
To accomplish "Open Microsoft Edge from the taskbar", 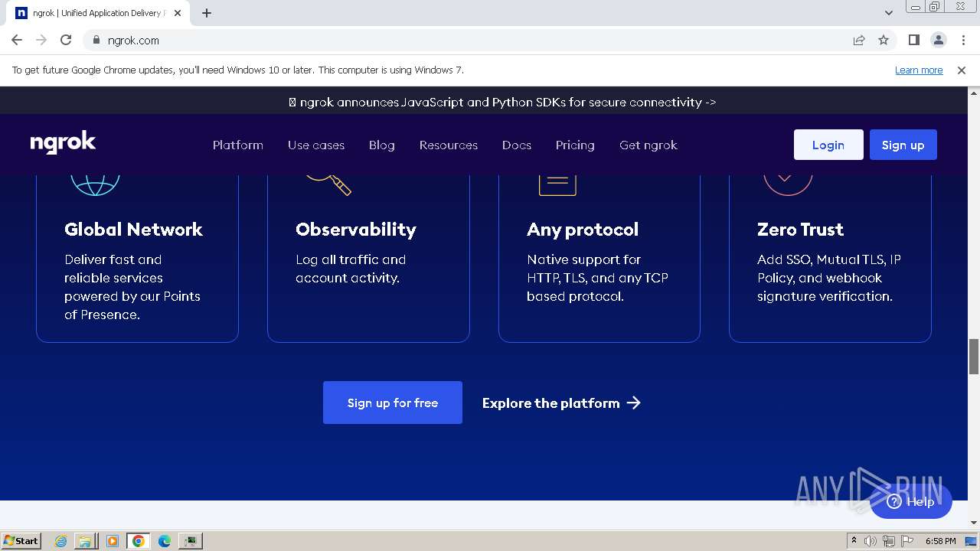I will click(164, 541).
